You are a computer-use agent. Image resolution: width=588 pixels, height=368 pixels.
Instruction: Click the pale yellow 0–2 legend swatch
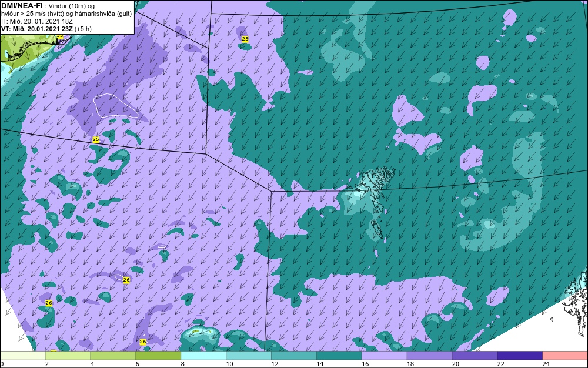coord(23,356)
